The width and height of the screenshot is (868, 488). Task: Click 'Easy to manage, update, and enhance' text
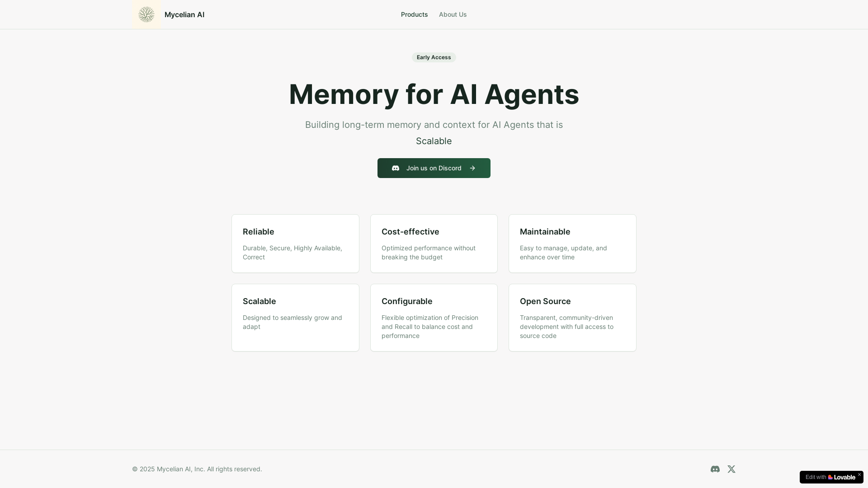563,253
